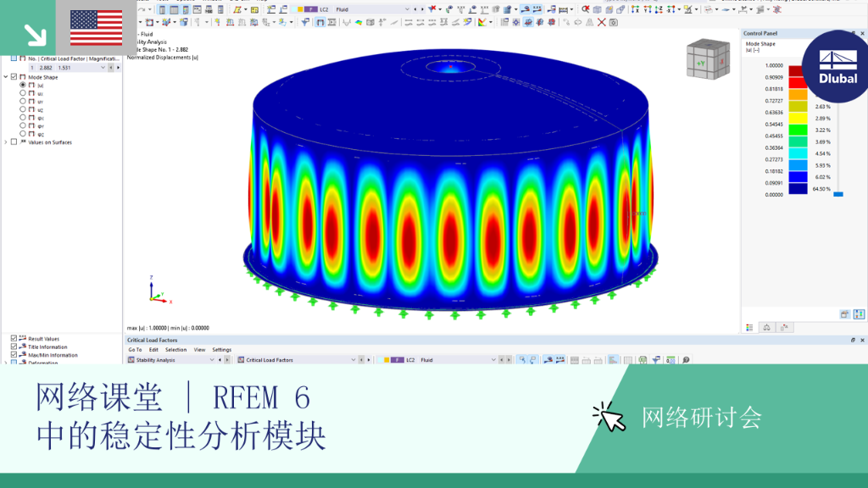Expand the Values on Surfaces tree node

6,142
